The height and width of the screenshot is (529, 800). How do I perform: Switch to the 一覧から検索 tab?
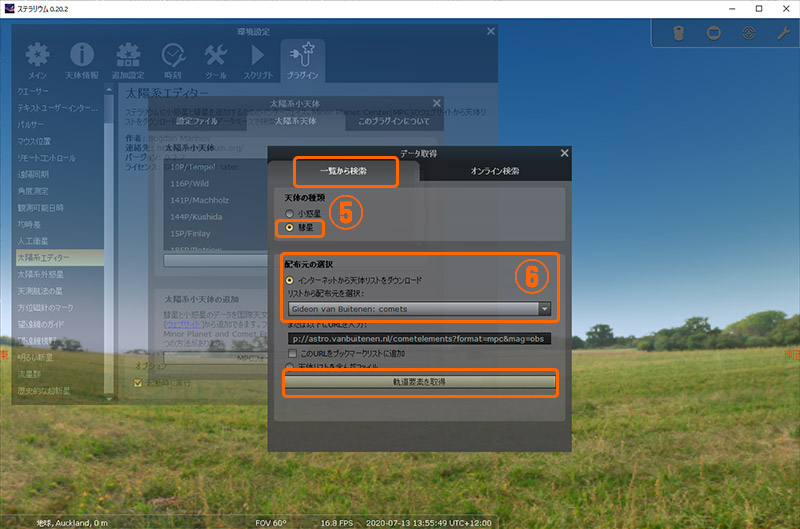pos(343,171)
